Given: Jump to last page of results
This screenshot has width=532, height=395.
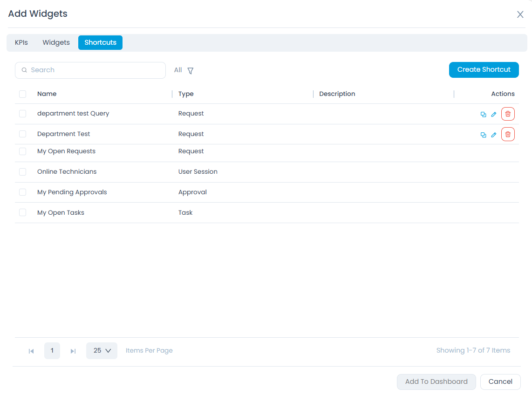Looking at the screenshot, I should click(73, 351).
